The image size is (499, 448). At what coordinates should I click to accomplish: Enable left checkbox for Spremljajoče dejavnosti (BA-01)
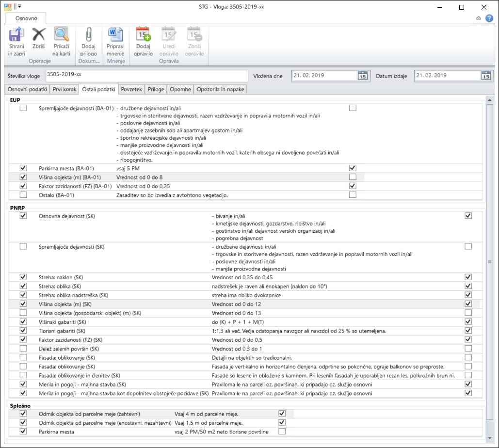[x=23, y=108]
